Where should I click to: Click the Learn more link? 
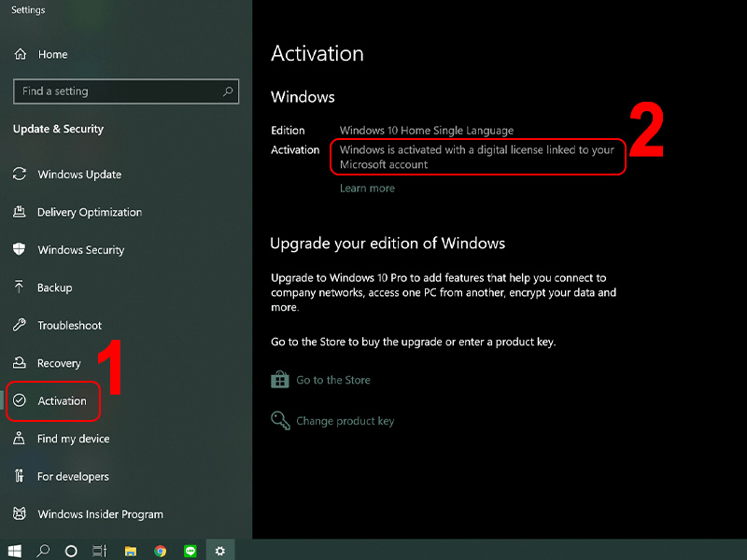[x=367, y=189]
